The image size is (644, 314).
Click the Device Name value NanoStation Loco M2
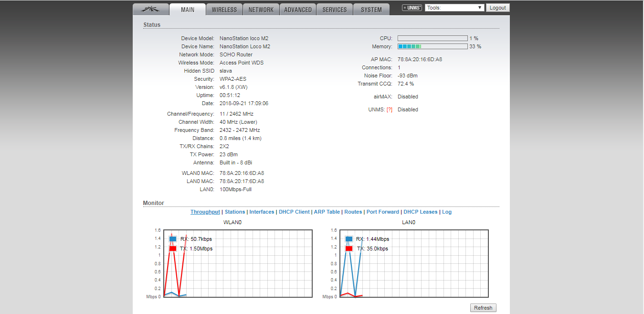(x=245, y=46)
